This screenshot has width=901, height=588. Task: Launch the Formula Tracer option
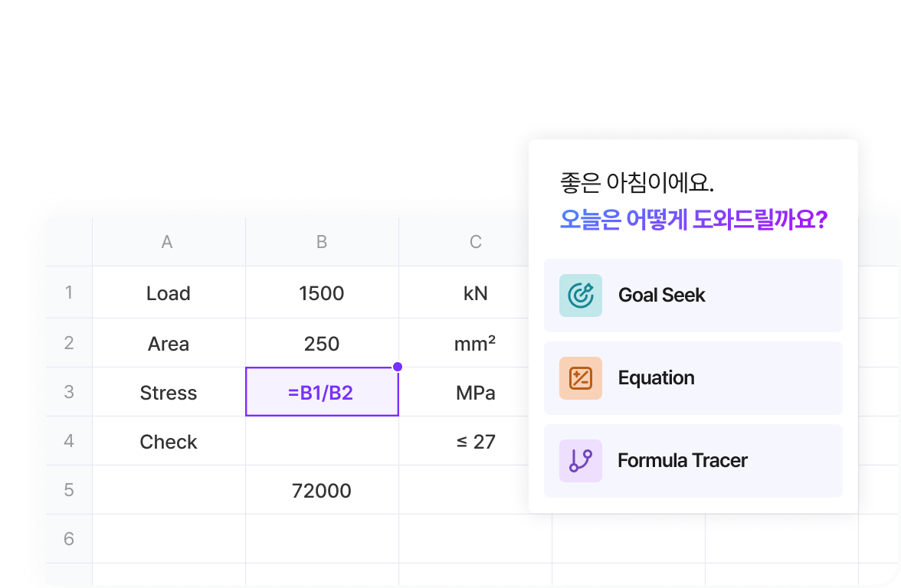pyautogui.click(x=693, y=461)
